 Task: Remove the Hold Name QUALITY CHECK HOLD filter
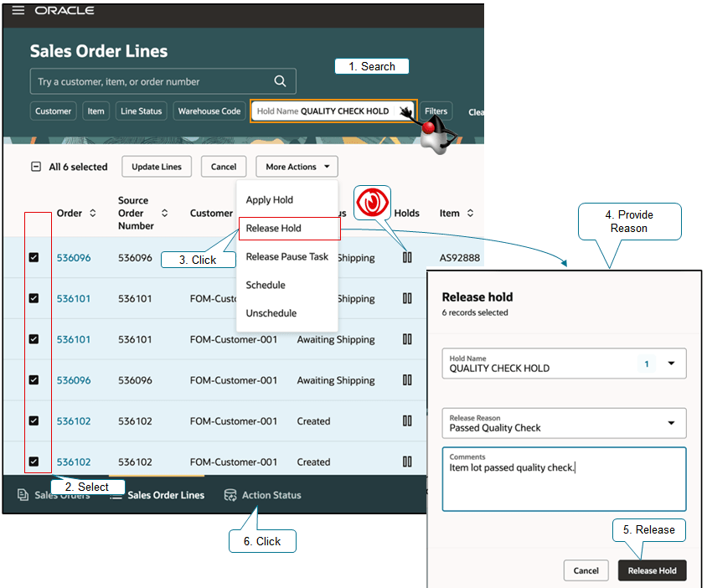[405, 111]
